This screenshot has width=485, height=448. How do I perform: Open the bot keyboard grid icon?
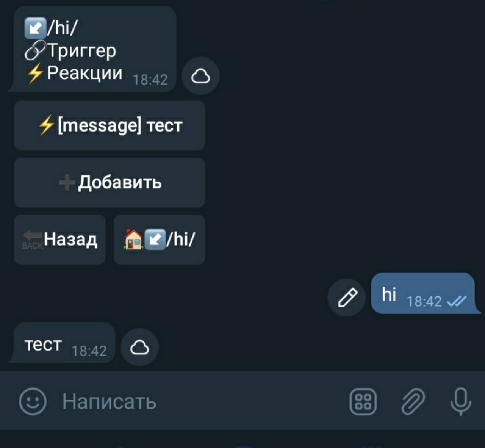tap(363, 401)
